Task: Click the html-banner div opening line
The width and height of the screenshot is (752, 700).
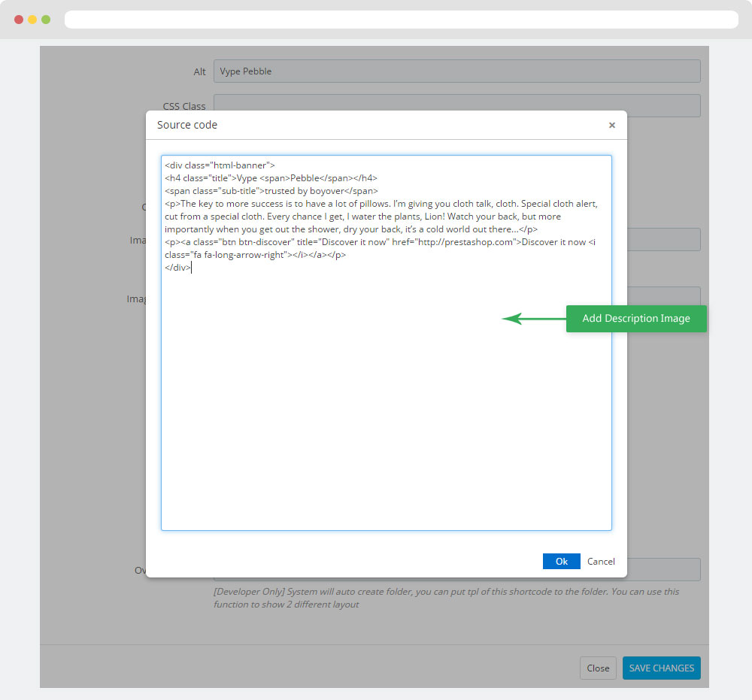Action: pyautogui.click(x=220, y=165)
